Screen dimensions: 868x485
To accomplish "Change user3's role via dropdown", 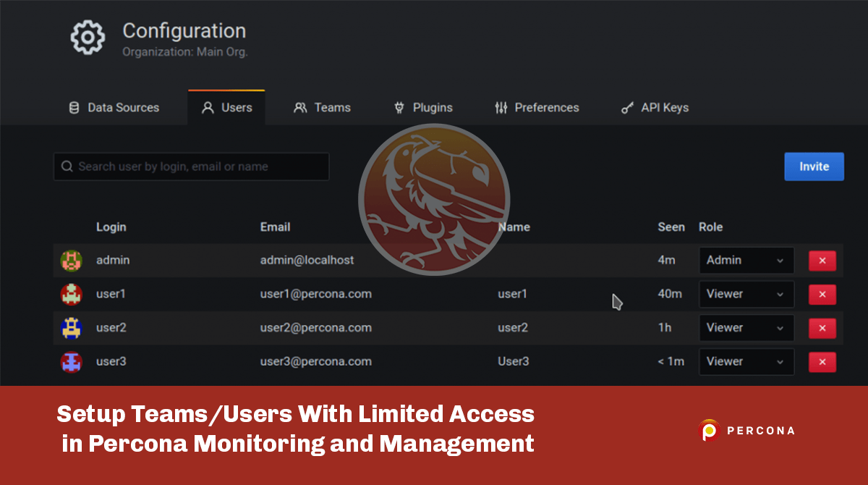I will pos(746,362).
